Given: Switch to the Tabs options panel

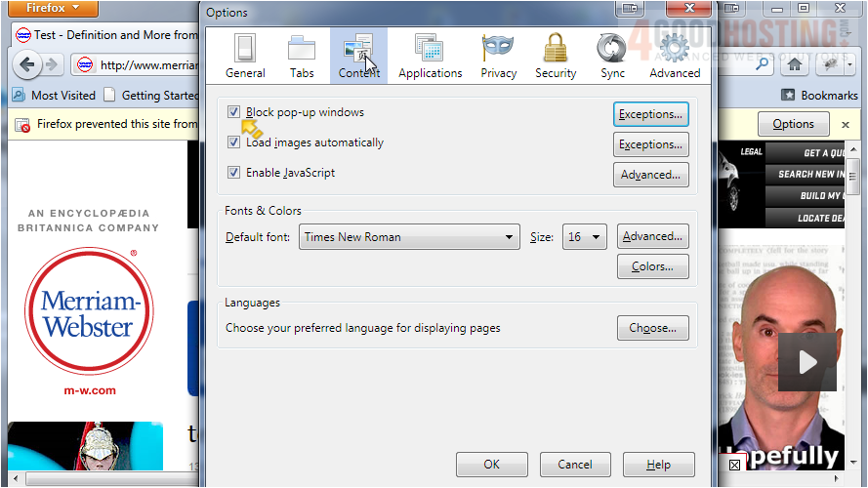Looking at the screenshot, I should (x=302, y=56).
